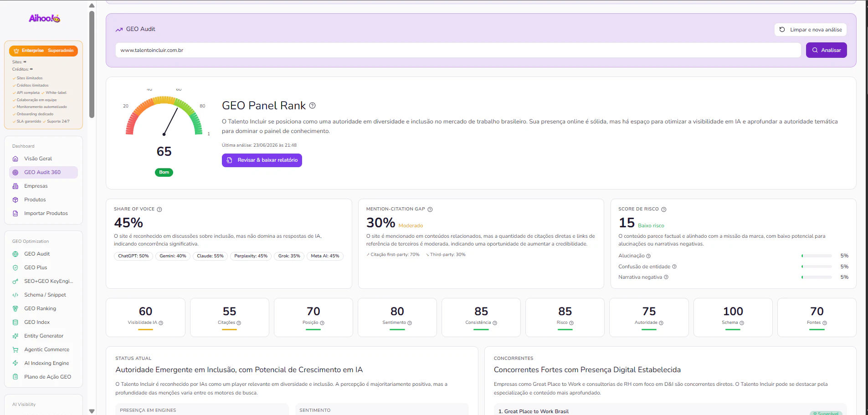The image size is (868, 415).
Task: Click the Aihoo logo
Action: [x=44, y=18]
